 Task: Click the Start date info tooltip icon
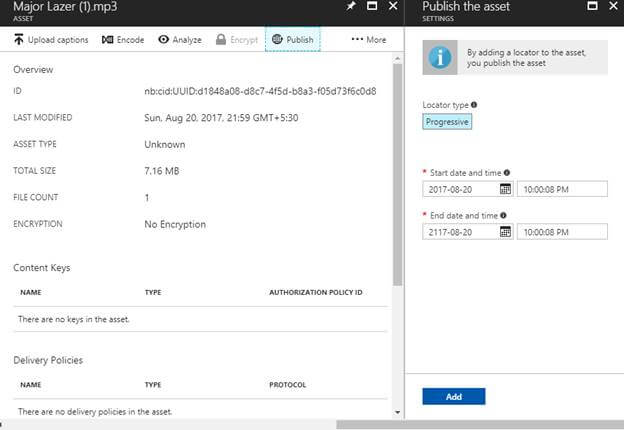pyautogui.click(x=507, y=173)
